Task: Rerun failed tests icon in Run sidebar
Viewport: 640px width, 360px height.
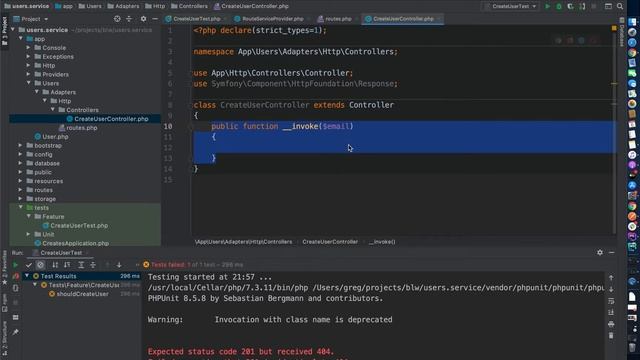Action: pyautogui.click(x=16, y=276)
